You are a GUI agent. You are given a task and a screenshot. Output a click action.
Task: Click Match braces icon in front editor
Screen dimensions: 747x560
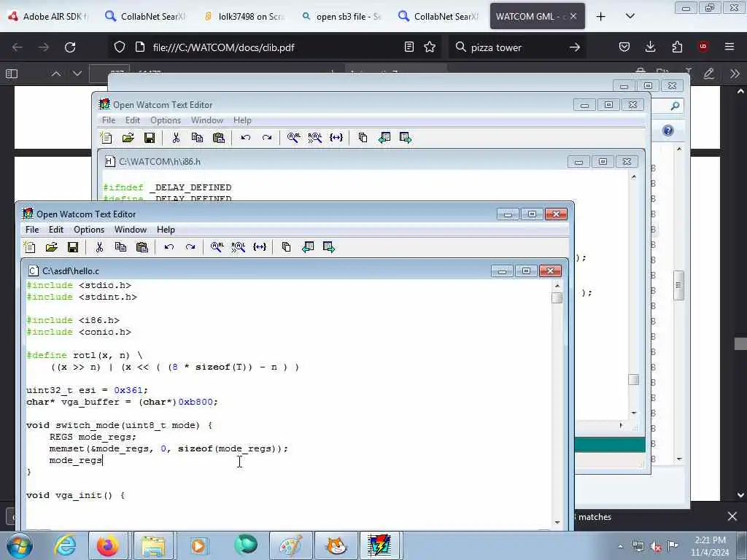(260, 246)
